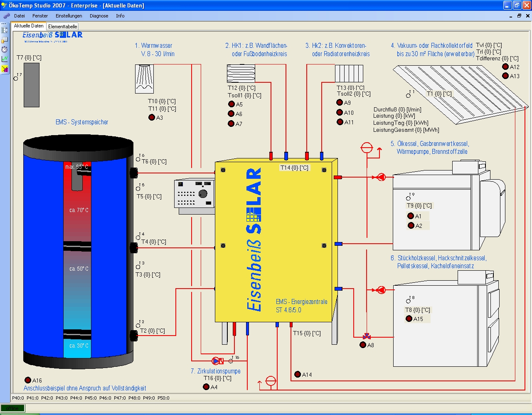
Task: Click the A6 indicator lamp
Action: coord(232,114)
